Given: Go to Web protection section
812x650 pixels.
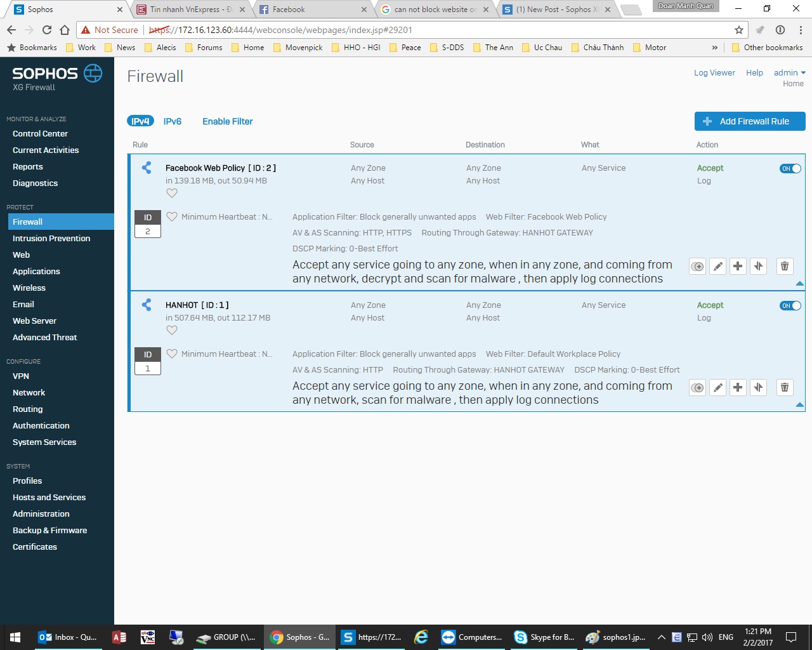Looking at the screenshot, I should [21, 255].
